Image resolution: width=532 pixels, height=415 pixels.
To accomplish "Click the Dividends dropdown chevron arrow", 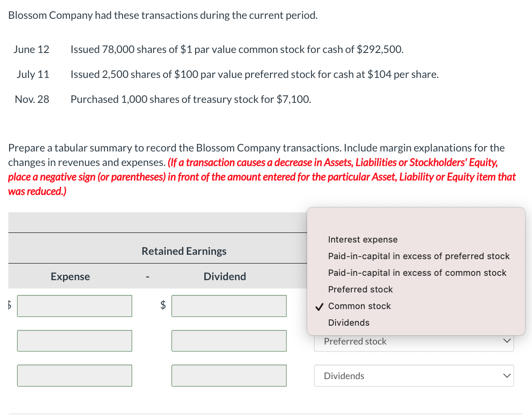I will click(x=506, y=376).
